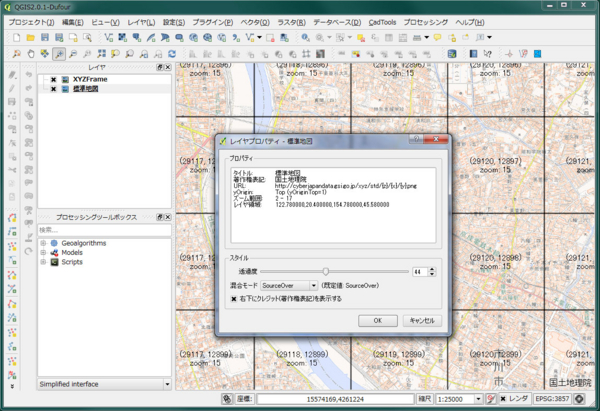Click the EPSG:3857 status bar button
Viewport: 600px width, 411px height.
pyautogui.click(x=553, y=399)
